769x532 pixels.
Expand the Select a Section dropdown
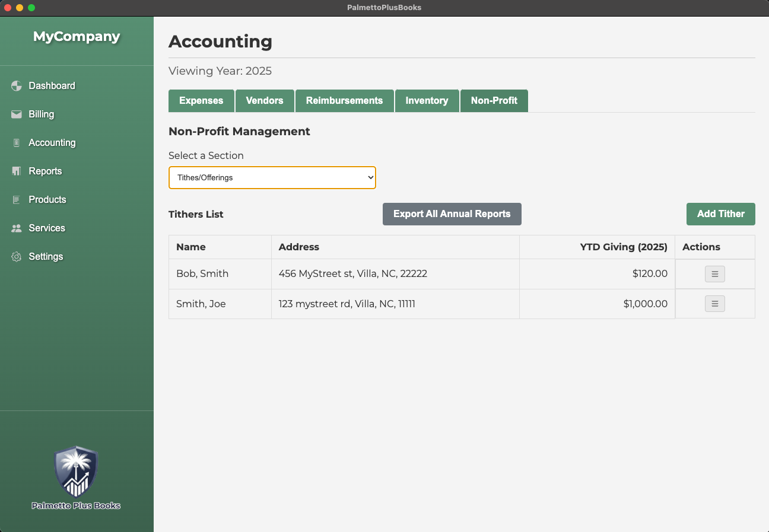click(x=272, y=177)
